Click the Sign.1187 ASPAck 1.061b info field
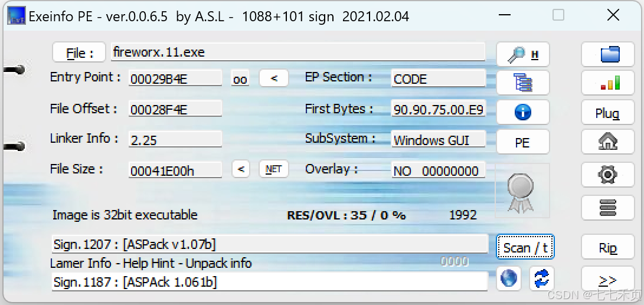 (x=270, y=281)
